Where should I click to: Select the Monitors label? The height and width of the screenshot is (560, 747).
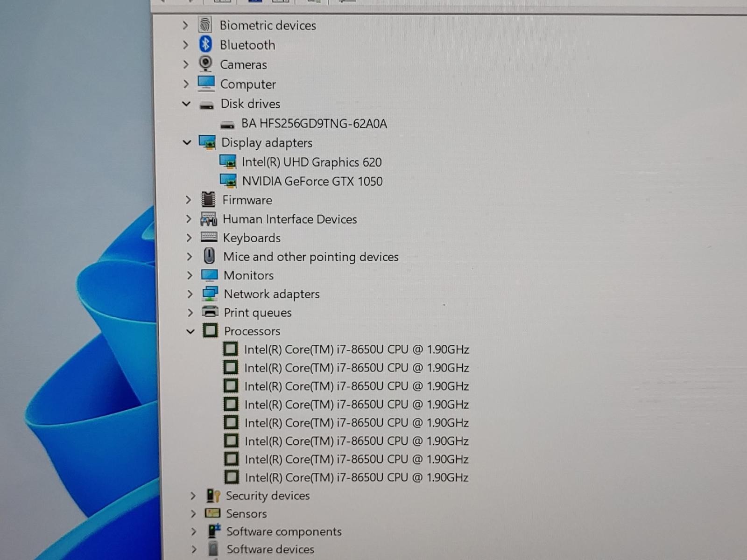point(249,275)
